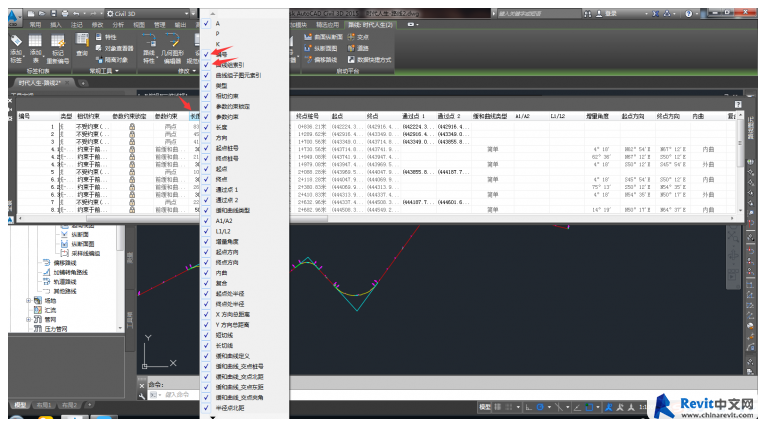Click the help icon in title bar
764x427 pixels.
[688, 14]
